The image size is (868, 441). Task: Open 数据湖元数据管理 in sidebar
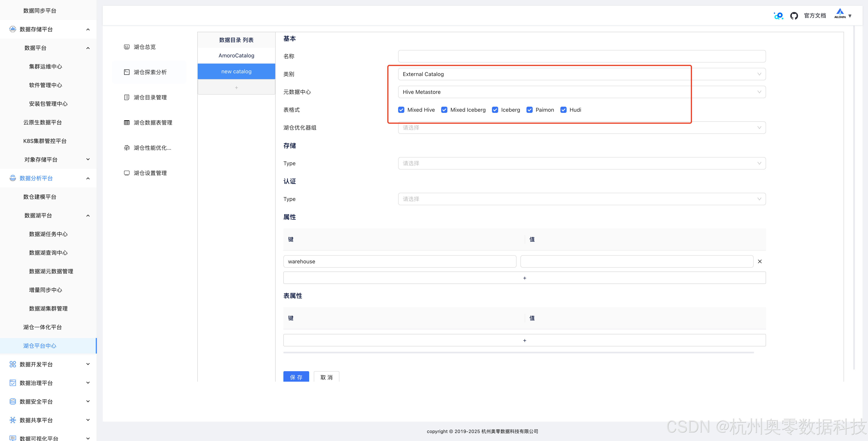click(51, 271)
